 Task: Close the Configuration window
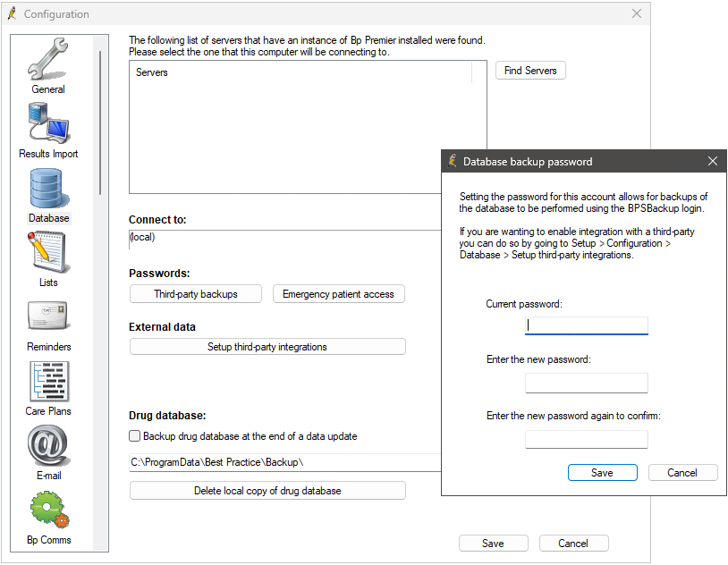[637, 13]
